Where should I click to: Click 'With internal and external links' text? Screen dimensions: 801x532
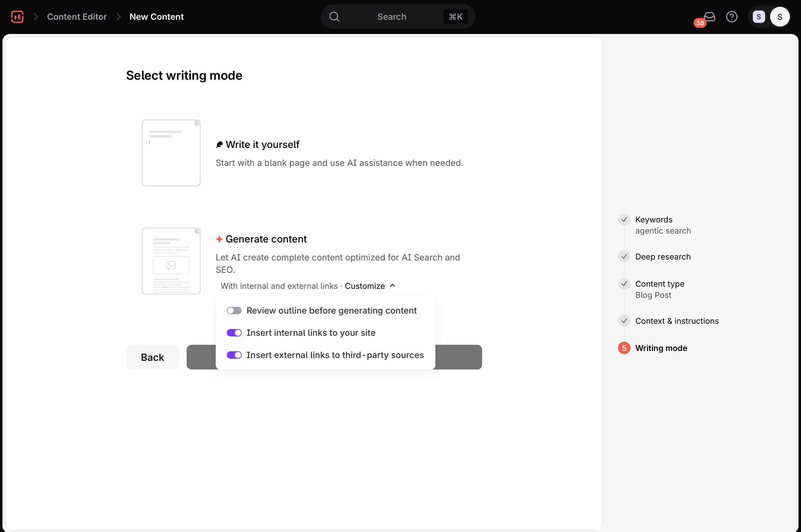click(x=279, y=286)
